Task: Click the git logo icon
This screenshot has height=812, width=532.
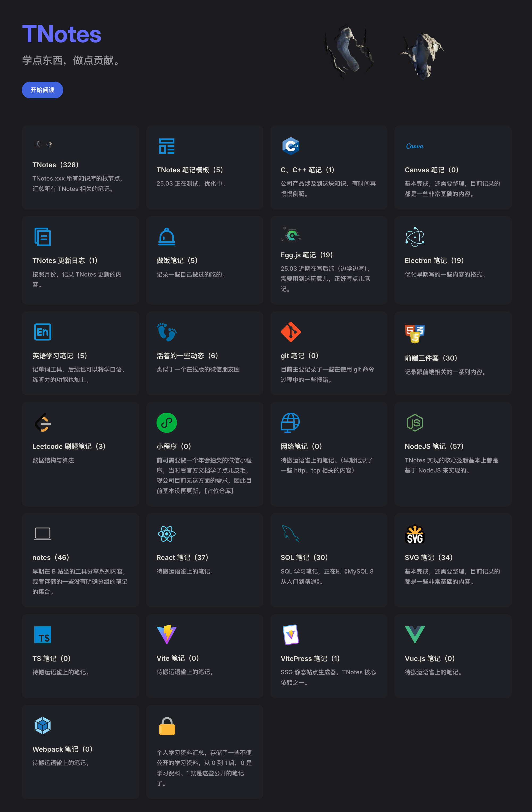Action: [290, 332]
